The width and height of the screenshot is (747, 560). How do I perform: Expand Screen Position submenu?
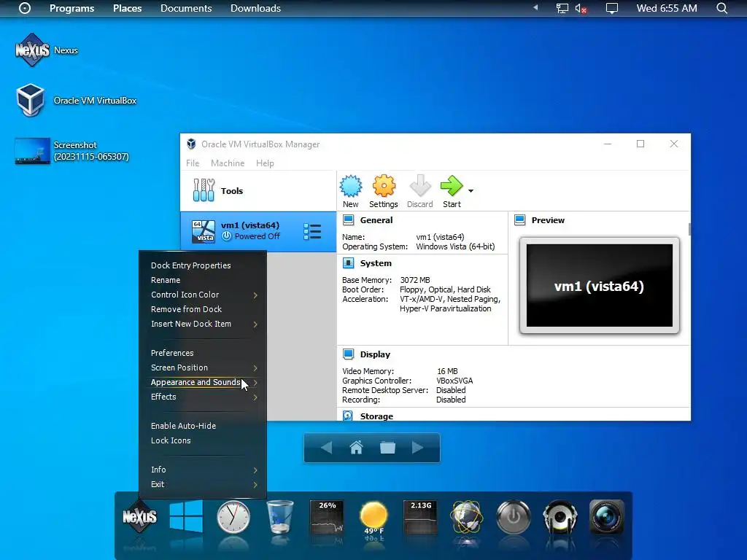(203, 367)
